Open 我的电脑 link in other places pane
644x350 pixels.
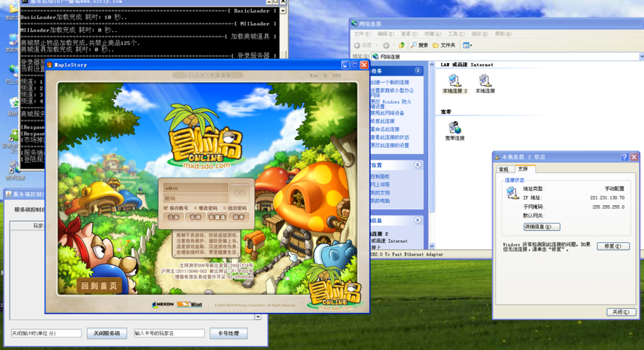tap(380, 201)
